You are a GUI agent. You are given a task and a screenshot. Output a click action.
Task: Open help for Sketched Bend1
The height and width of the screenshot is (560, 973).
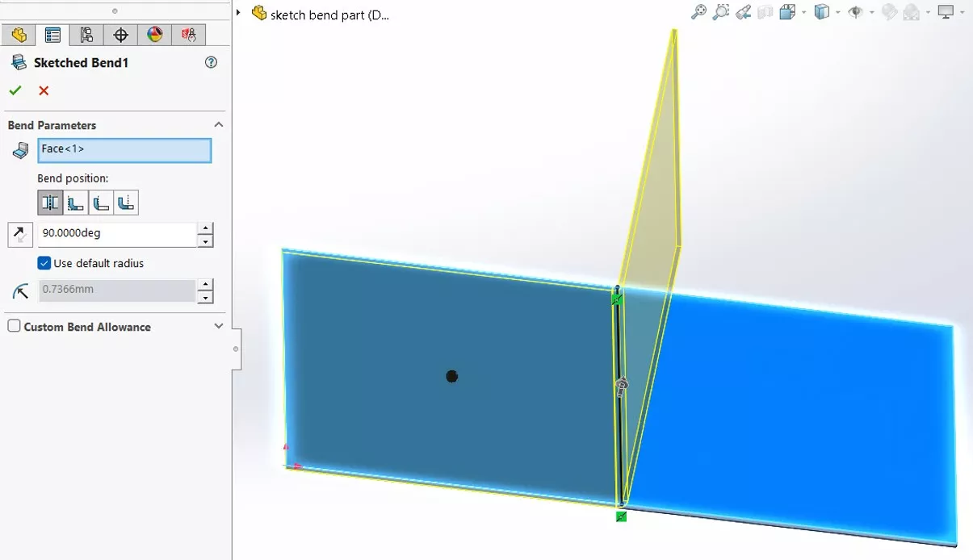(212, 62)
